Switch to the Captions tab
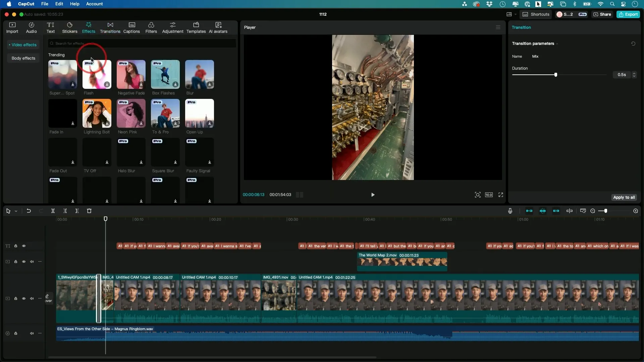Screen dimensions: 644x362 (131, 28)
